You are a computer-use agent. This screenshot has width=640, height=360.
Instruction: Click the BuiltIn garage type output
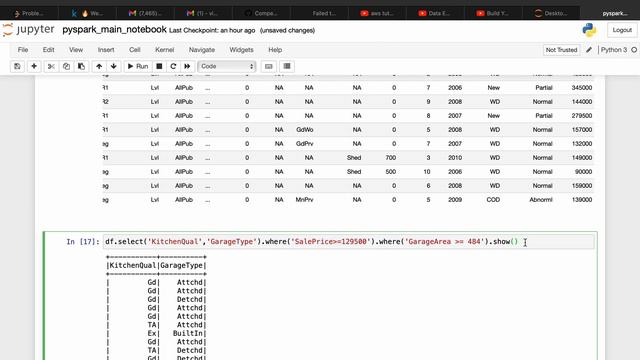coord(188,333)
